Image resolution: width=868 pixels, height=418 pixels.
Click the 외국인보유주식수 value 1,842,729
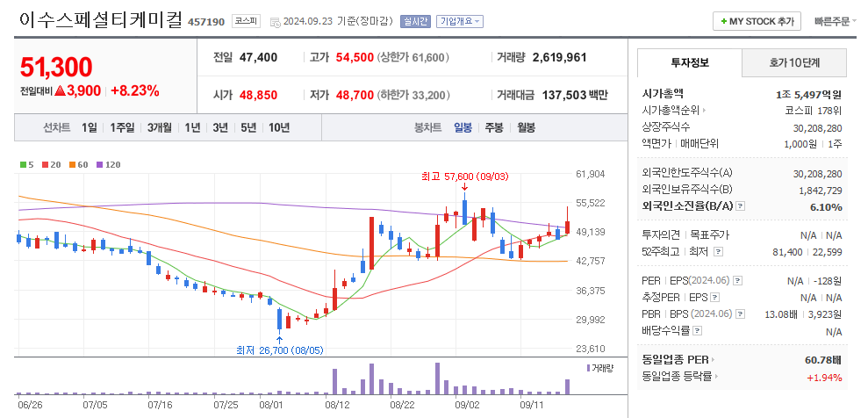pos(821,190)
